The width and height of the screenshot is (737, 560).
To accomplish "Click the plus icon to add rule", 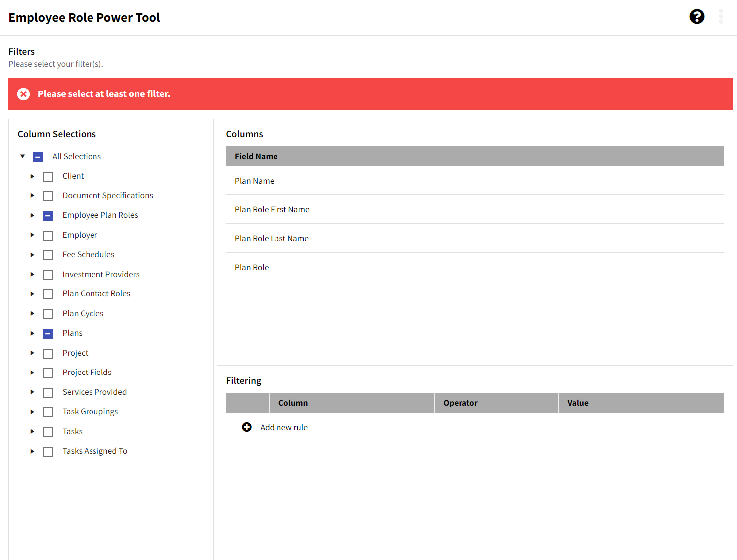I will click(247, 427).
